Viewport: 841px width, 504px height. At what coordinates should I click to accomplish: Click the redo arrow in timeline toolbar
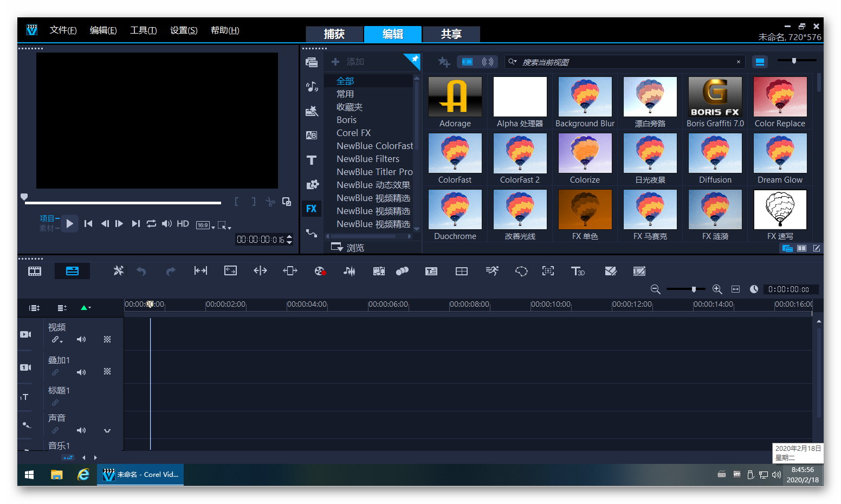171,271
